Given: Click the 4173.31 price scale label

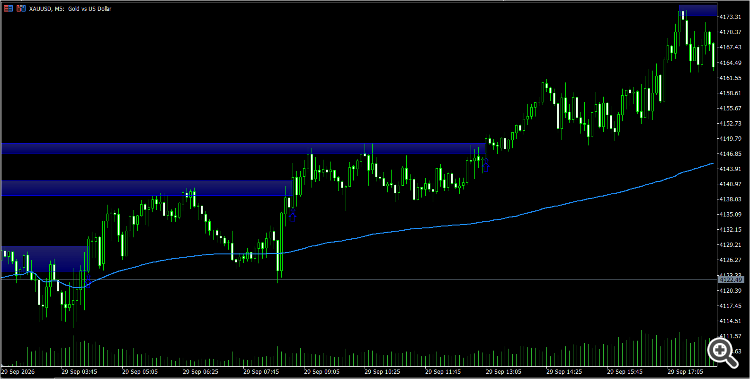Looking at the screenshot, I should [729, 17].
